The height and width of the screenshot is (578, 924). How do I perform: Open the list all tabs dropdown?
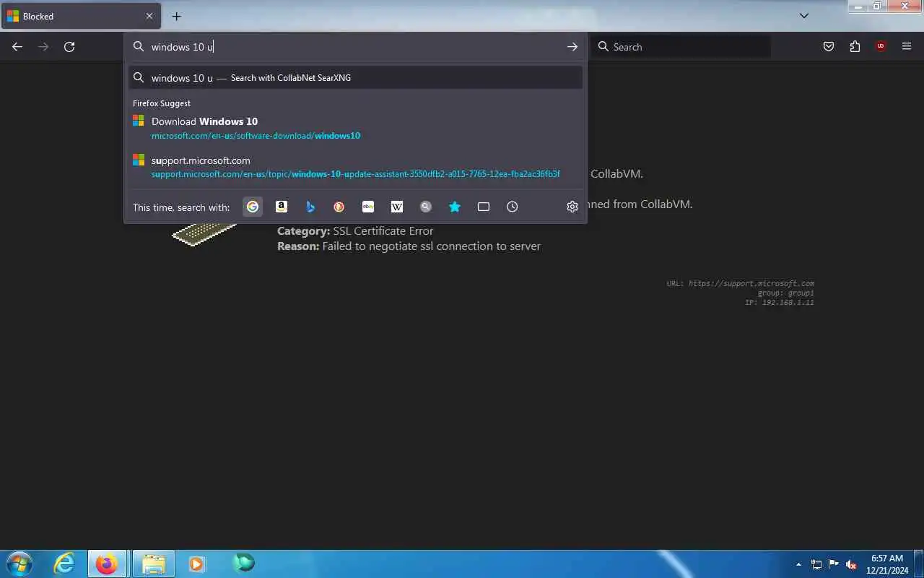(x=804, y=16)
